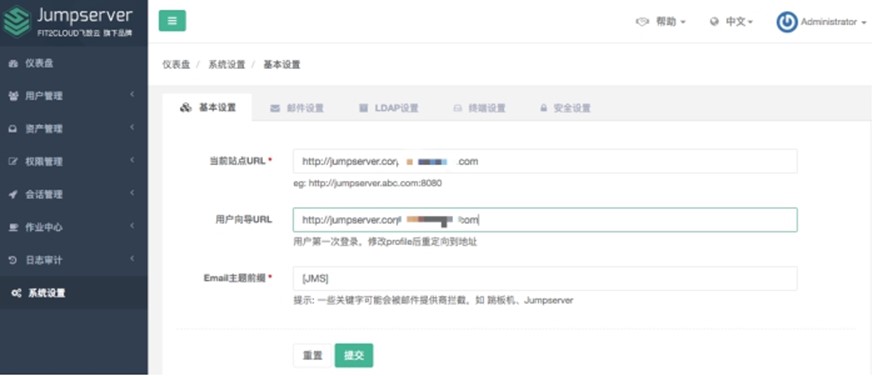
Task: Click the Jumpserver logo icon
Action: 17,22
